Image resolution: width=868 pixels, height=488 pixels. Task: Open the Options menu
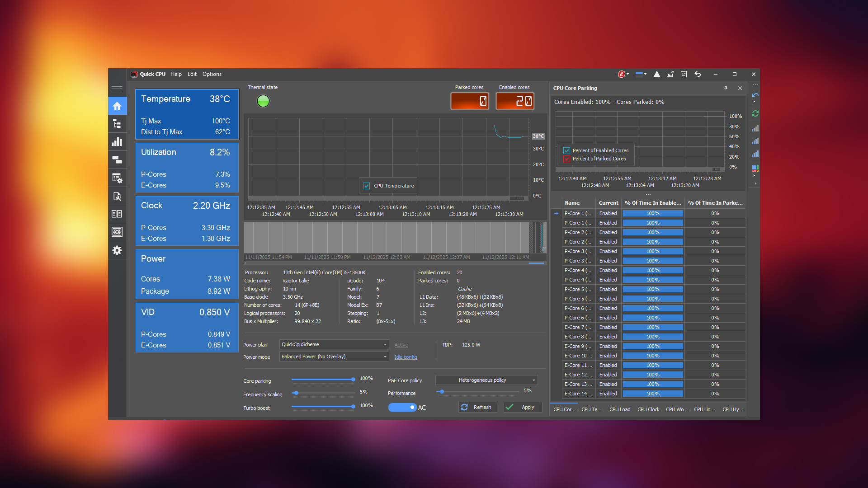(212, 74)
